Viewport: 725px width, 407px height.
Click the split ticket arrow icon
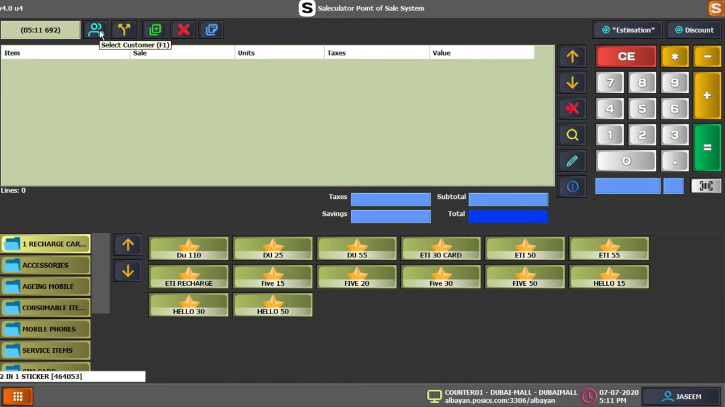tap(124, 30)
